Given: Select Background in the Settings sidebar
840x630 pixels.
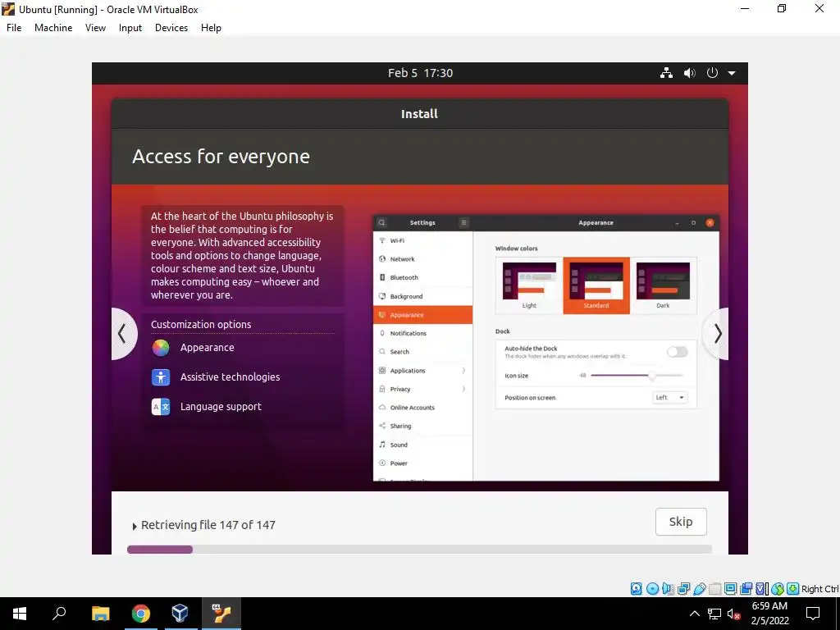Looking at the screenshot, I should [x=422, y=296].
